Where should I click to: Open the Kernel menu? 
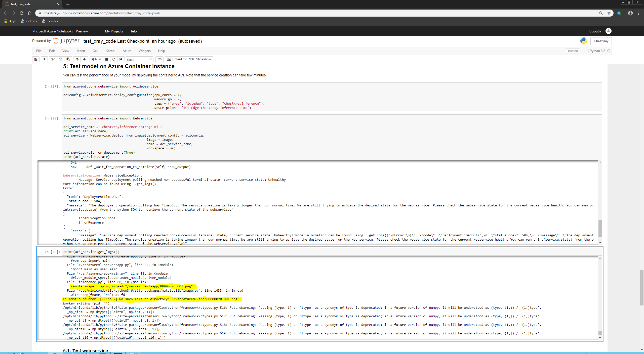pos(110,51)
